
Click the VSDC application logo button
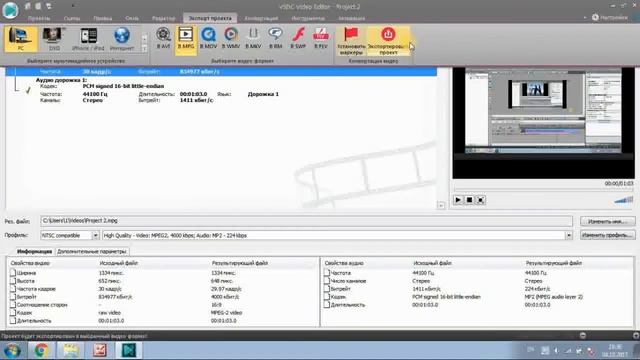coord(10,10)
